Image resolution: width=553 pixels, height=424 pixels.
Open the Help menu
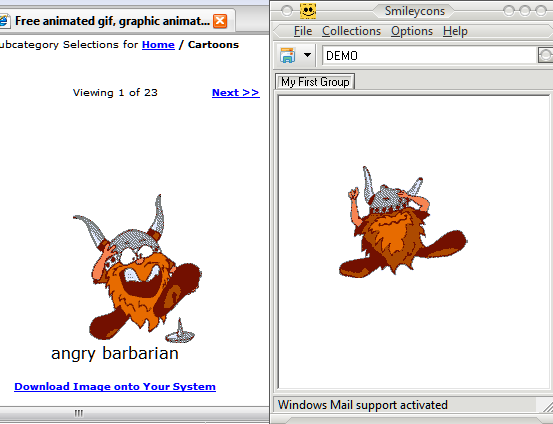(x=455, y=31)
